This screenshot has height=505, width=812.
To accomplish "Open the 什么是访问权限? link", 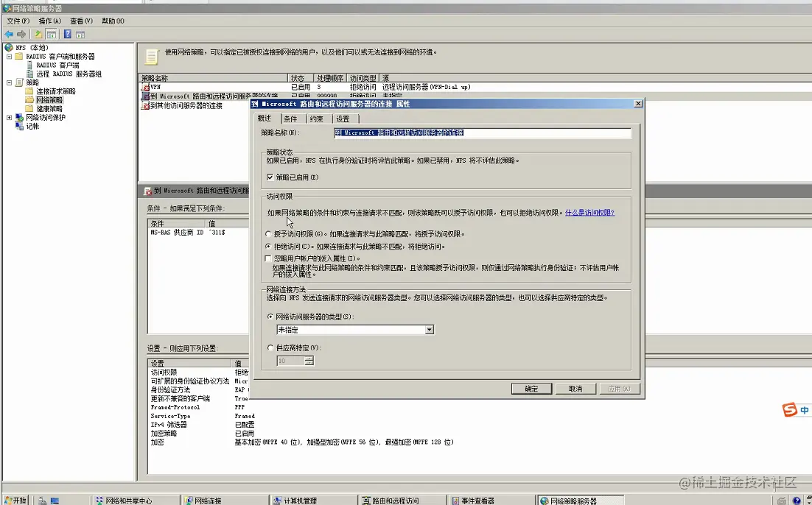I will [x=589, y=213].
